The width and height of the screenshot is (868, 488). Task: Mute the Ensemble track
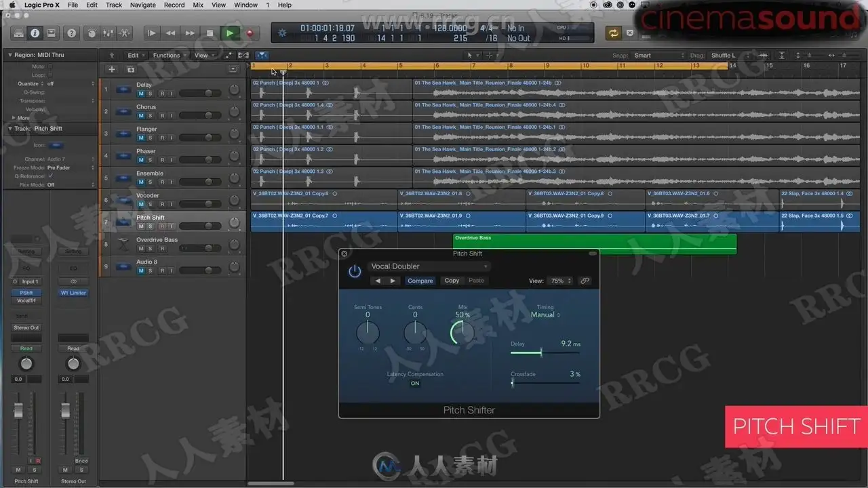coord(141,182)
